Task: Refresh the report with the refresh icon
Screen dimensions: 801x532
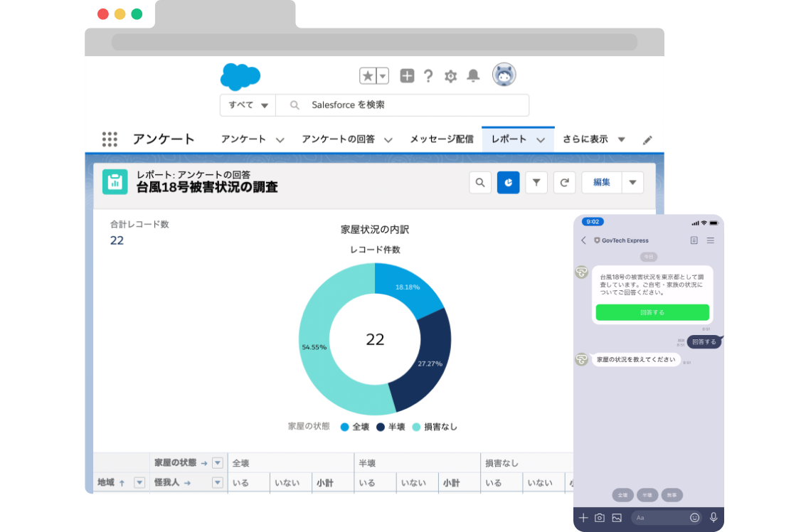Action: click(564, 182)
